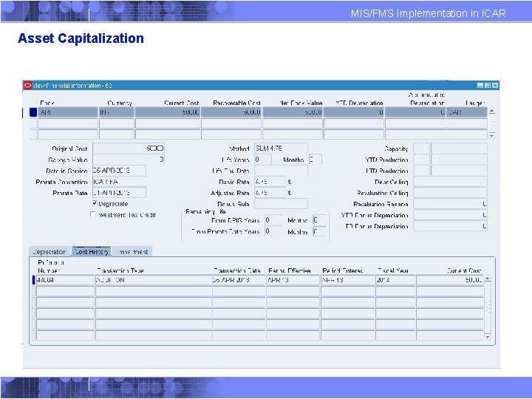The image size is (532, 399).
Task: Click the Current Cost cell in Cost History row
Action: coord(449,280)
